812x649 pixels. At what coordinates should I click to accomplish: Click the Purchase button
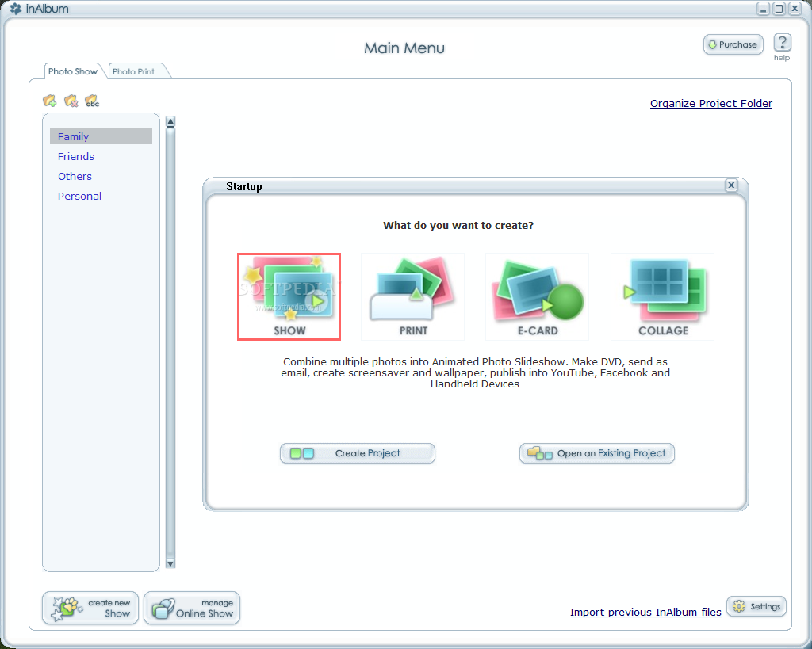tap(733, 44)
